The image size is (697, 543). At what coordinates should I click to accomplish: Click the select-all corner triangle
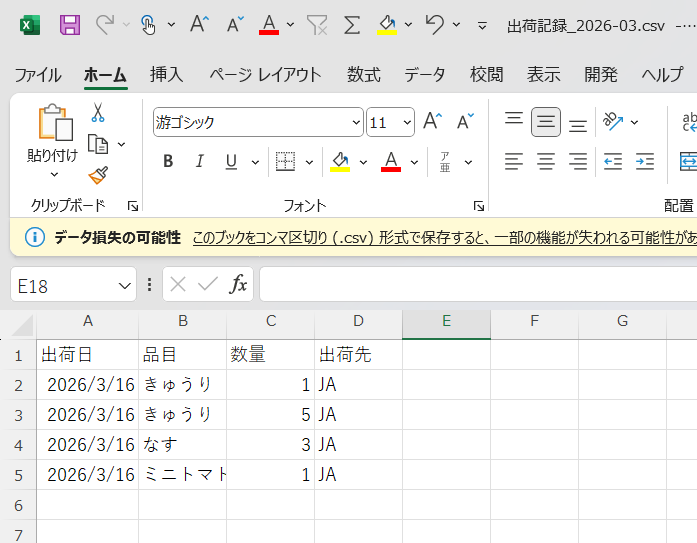click(x=22, y=325)
